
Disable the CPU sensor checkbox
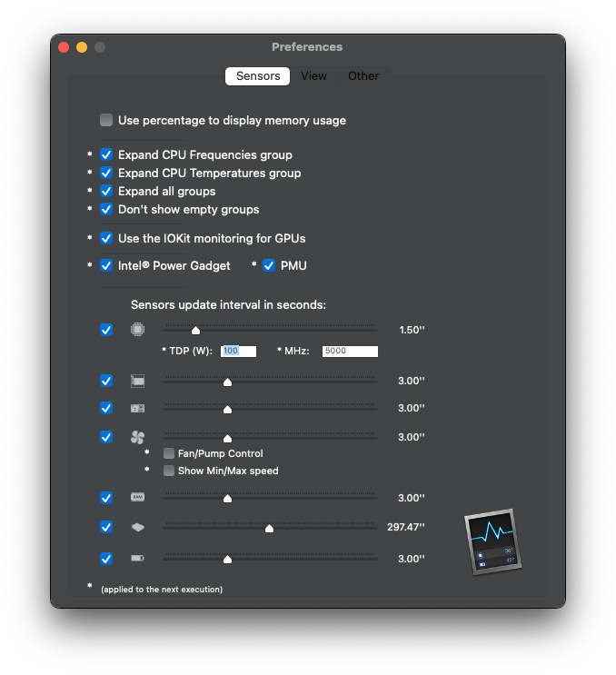(x=106, y=330)
